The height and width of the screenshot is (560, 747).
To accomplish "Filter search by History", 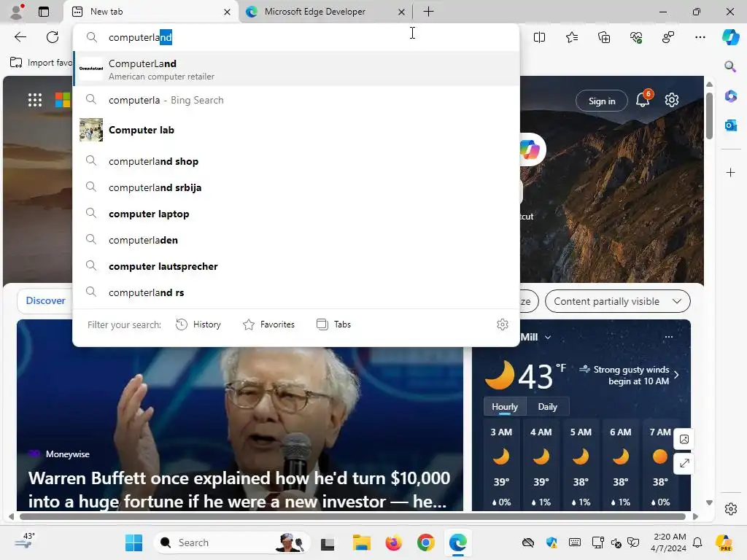I will click(x=198, y=324).
